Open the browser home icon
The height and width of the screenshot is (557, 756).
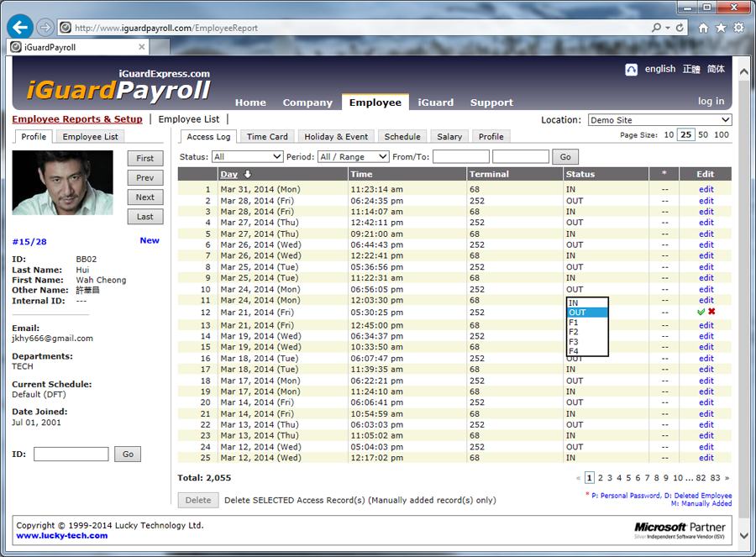coord(703,28)
